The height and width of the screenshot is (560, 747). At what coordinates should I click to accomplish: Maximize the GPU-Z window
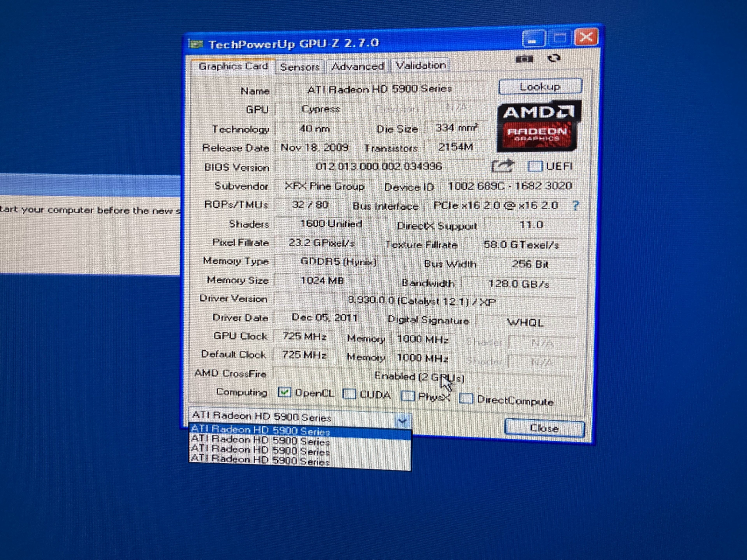tap(560, 38)
